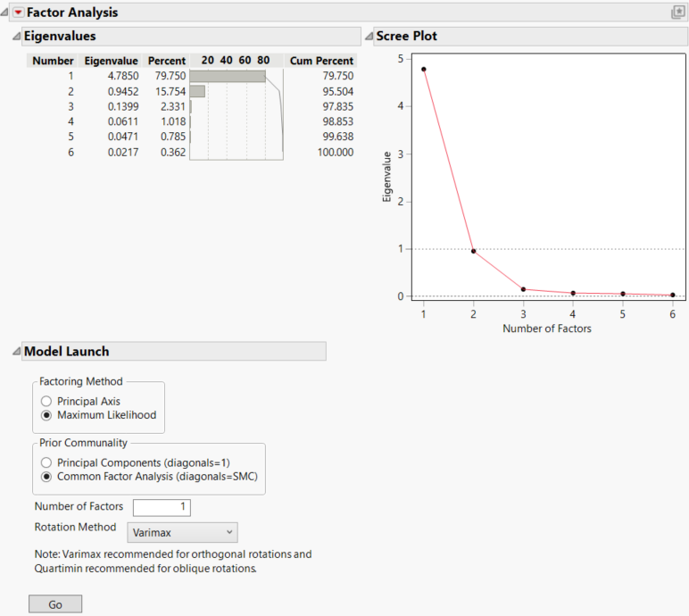
Task: Click the Rotation Method label
Action: click(x=75, y=527)
